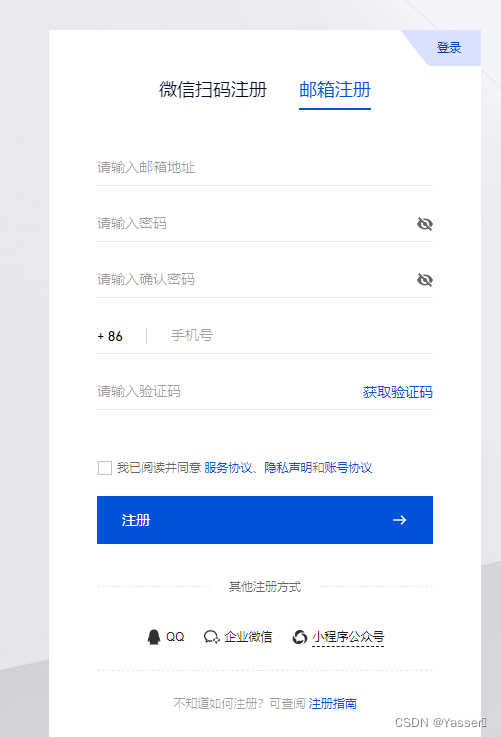Image resolution: width=501 pixels, height=737 pixels.
Task: Open the 注册指南 help link
Action: click(333, 704)
